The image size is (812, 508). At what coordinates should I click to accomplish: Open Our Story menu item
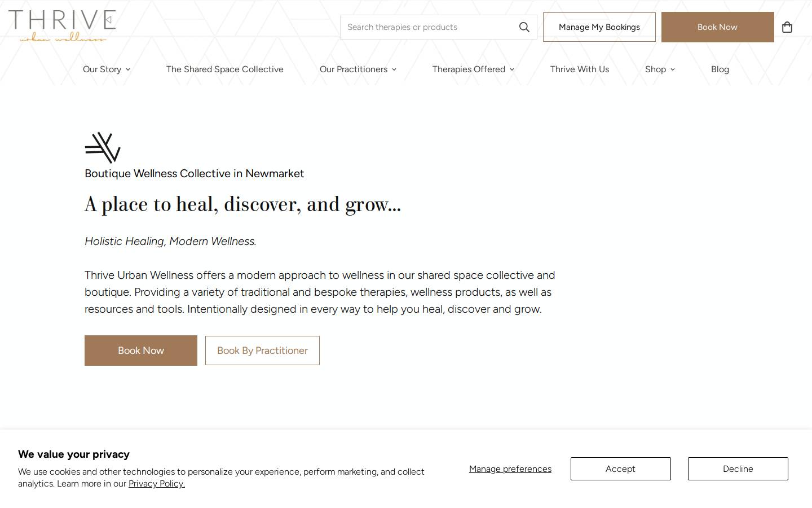[x=102, y=69]
